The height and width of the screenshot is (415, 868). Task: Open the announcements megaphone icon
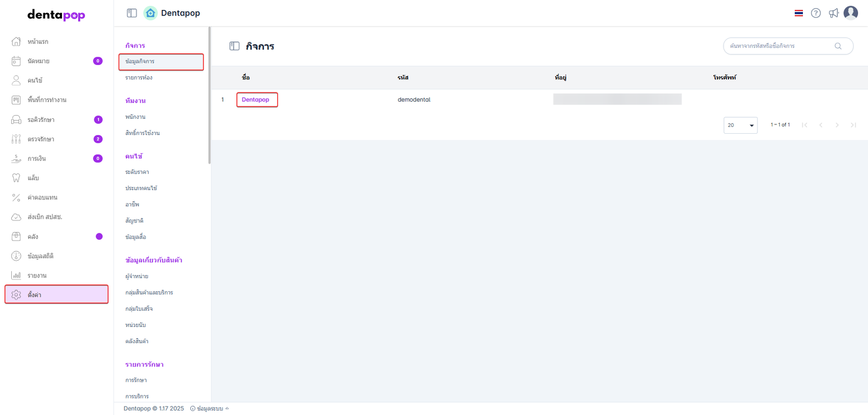[834, 13]
